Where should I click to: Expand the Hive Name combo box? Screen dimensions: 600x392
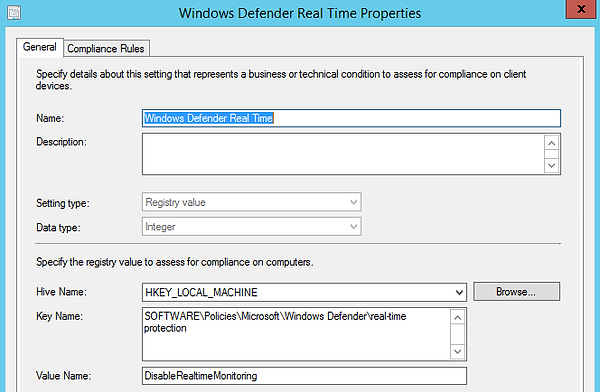click(304, 292)
